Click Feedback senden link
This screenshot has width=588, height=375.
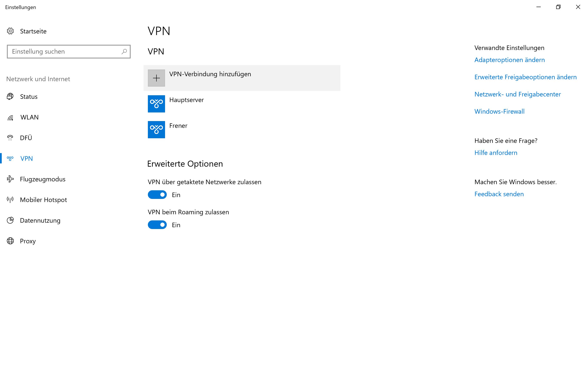tap(499, 194)
